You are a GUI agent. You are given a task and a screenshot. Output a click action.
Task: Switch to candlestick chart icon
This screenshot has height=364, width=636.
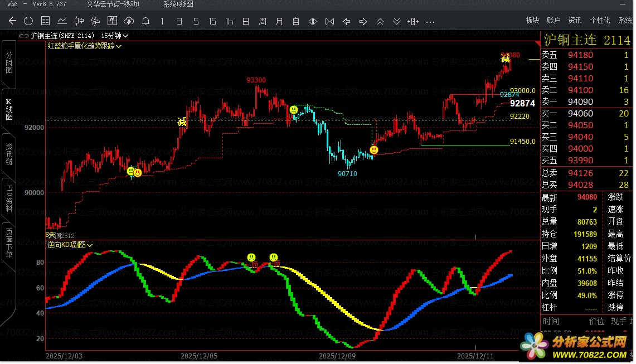pos(79,21)
